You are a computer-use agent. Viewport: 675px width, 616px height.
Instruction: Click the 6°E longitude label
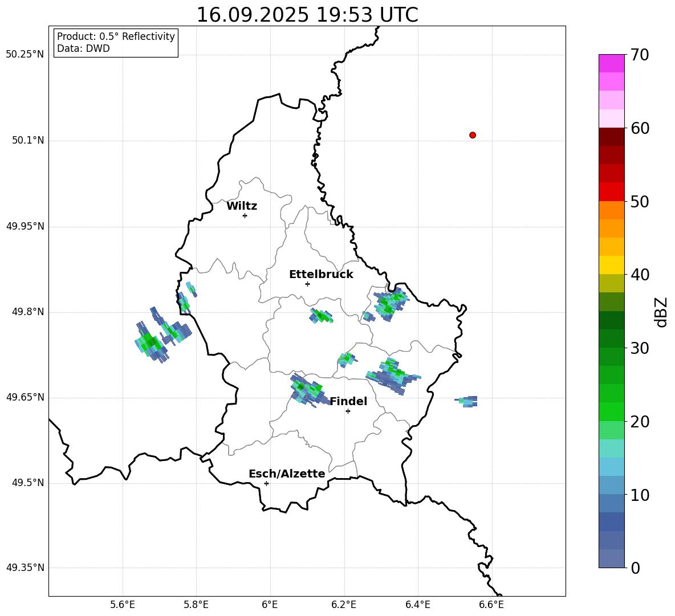(x=270, y=605)
